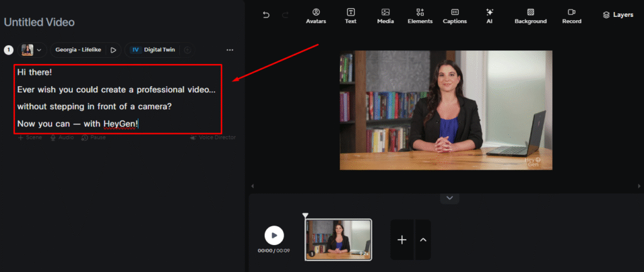Click the undo arrow
This screenshot has width=644, height=272.
[266, 14]
